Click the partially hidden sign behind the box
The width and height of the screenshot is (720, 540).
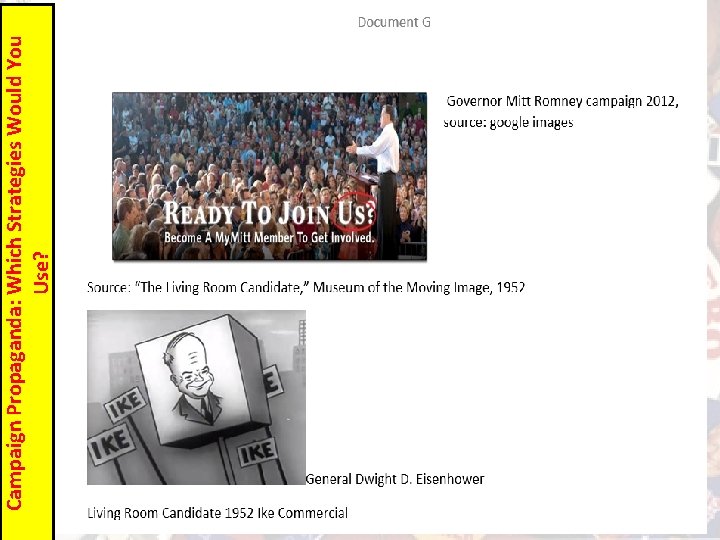pos(273,381)
